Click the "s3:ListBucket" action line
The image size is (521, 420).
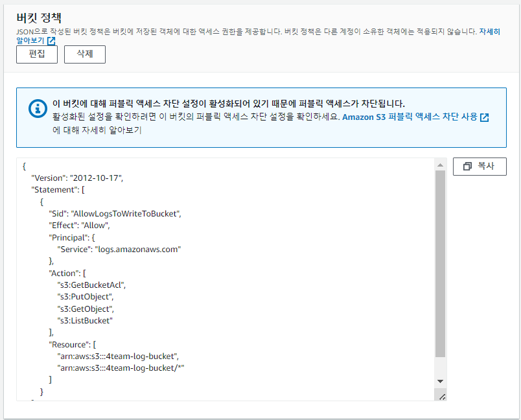85,321
